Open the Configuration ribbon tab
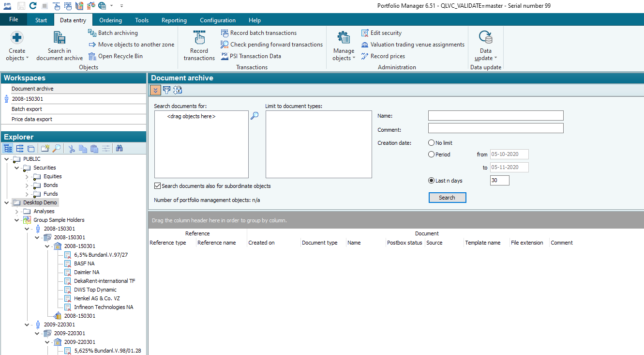The image size is (644, 355). [x=218, y=20]
